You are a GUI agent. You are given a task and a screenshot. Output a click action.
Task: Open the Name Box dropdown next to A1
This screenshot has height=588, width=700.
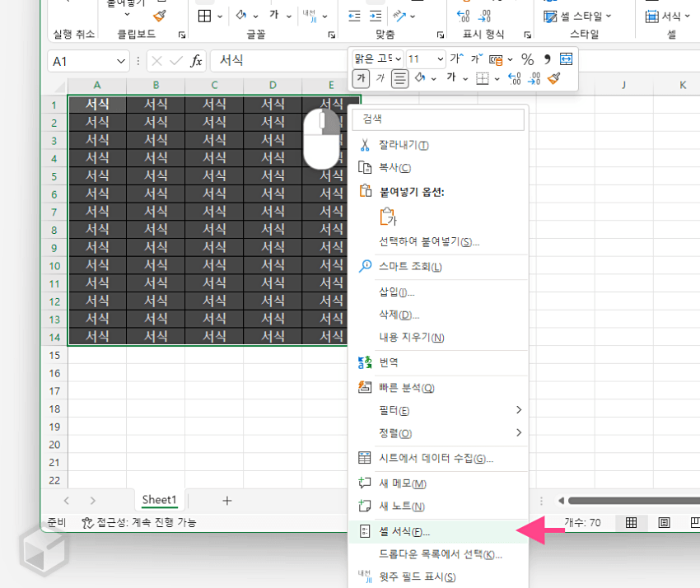point(120,61)
